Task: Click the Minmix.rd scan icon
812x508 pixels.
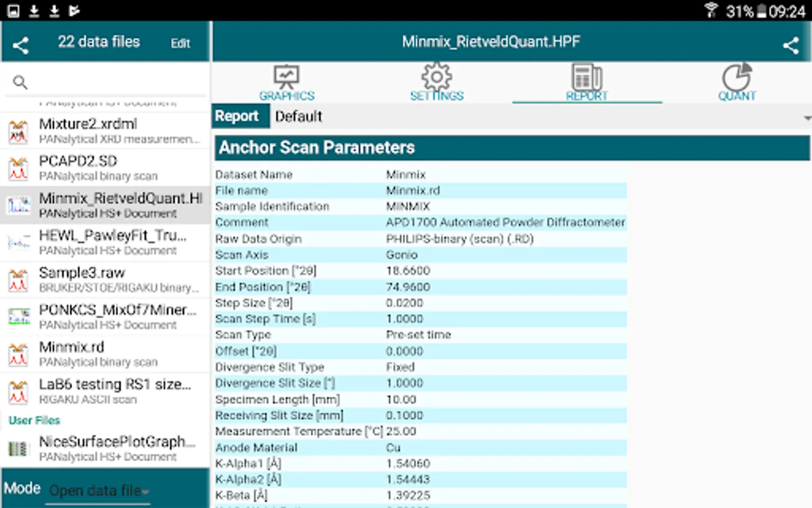Action: (x=19, y=355)
